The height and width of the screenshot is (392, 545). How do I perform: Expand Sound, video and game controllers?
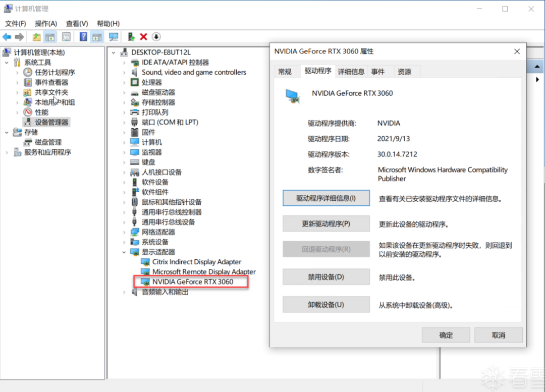pos(124,73)
